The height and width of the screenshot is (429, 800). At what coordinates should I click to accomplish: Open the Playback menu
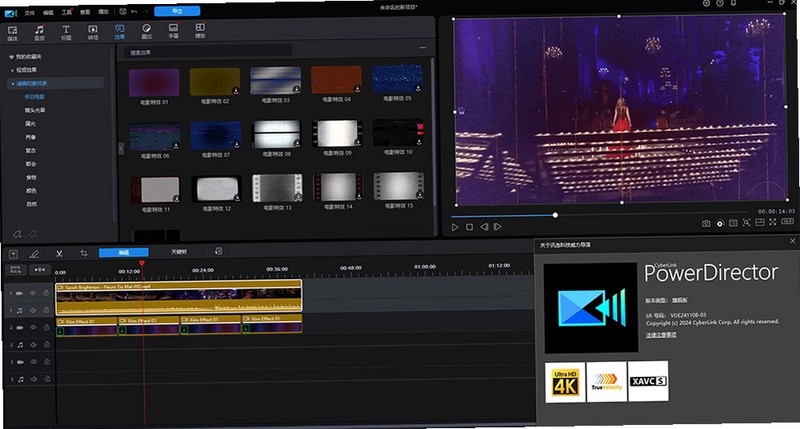coord(104,12)
